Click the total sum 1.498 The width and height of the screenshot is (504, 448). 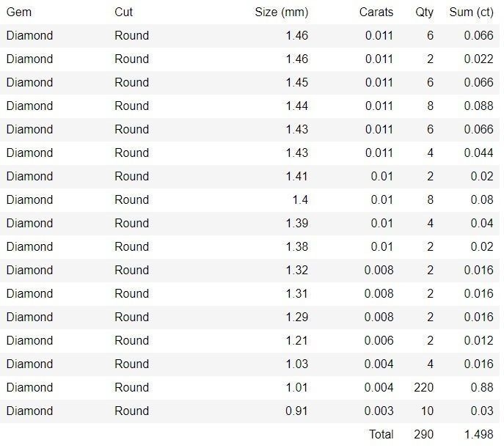coord(478,434)
